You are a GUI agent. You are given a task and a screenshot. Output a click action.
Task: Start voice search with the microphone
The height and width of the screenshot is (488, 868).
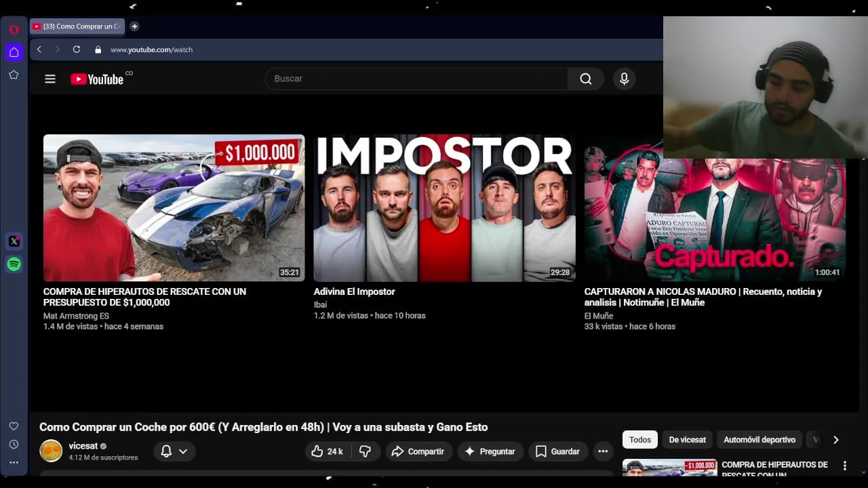(x=625, y=79)
